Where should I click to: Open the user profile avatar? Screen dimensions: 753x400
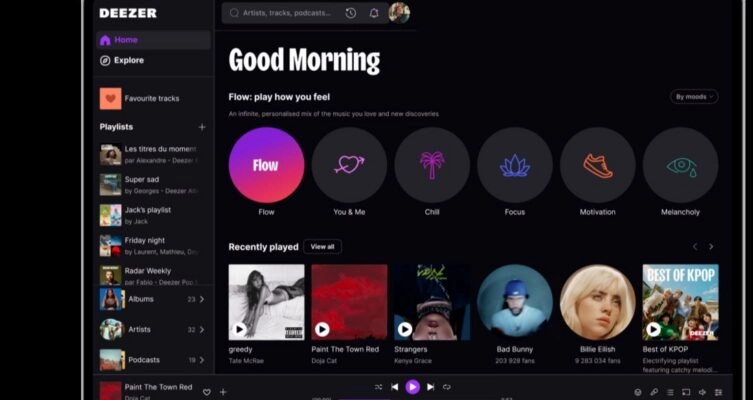point(399,12)
